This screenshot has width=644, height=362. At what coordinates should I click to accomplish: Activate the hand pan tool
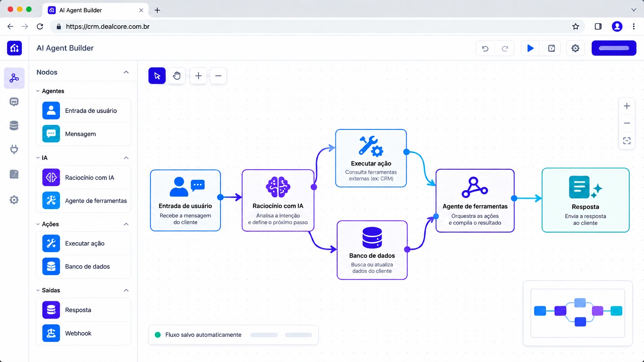(177, 76)
